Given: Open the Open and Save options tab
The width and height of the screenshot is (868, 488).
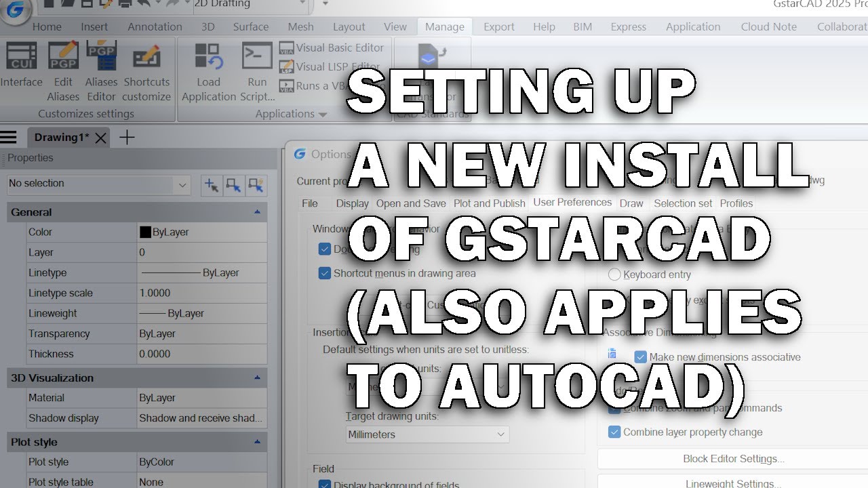Looking at the screenshot, I should pyautogui.click(x=411, y=203).
